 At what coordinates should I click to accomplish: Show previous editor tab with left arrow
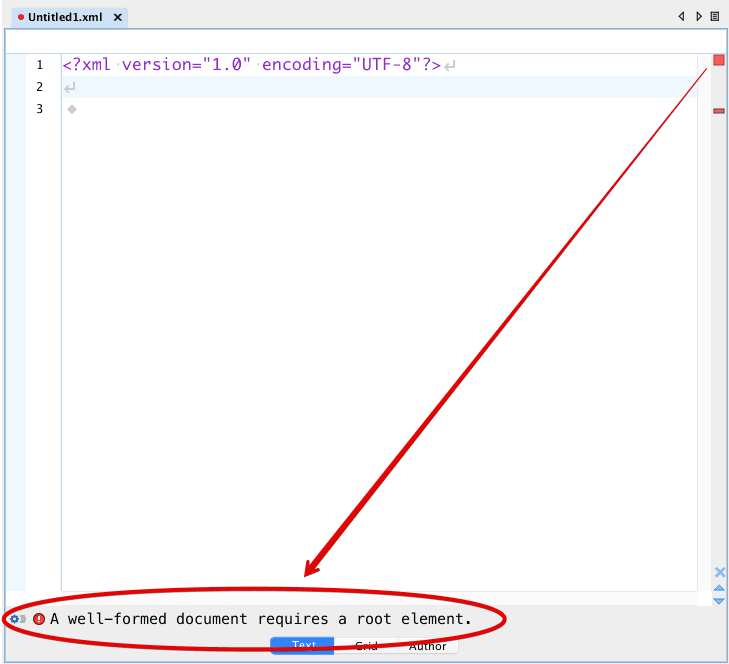681,17
